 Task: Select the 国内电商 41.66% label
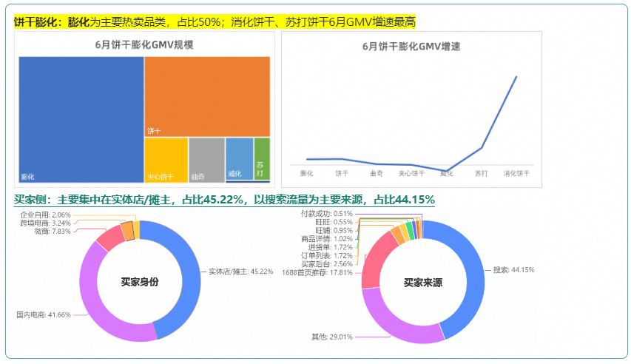pos(44,314)
